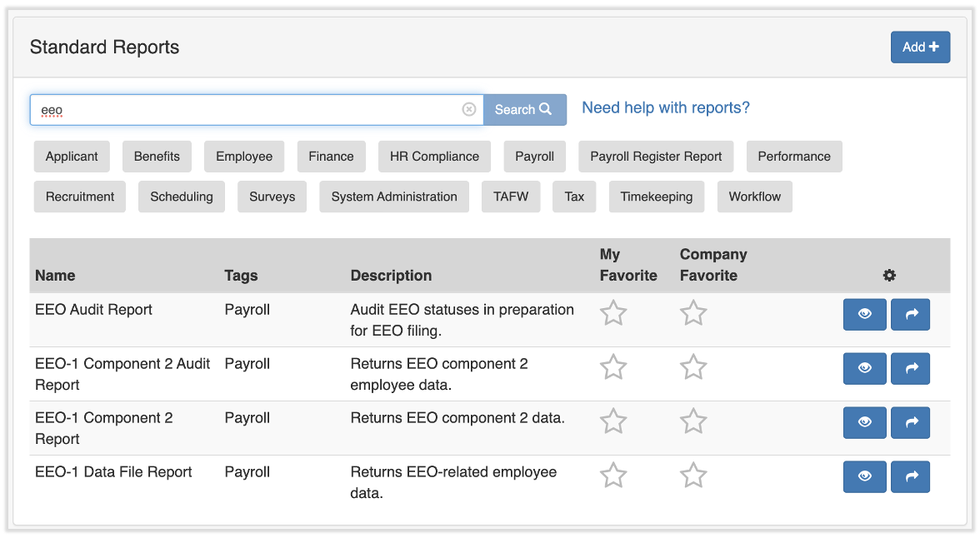
Task: Preview the EEO-1 Data File Report
Action: 864,476
